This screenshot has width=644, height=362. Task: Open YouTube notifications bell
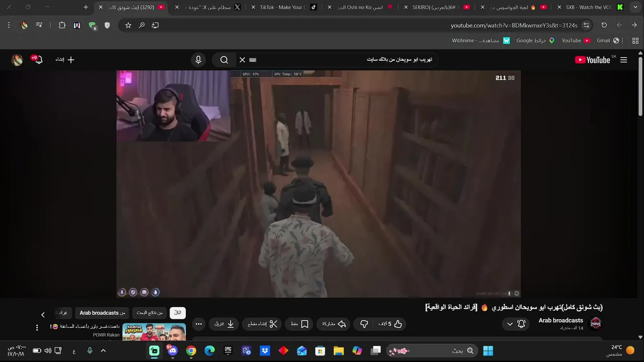(x=38, y=60)
